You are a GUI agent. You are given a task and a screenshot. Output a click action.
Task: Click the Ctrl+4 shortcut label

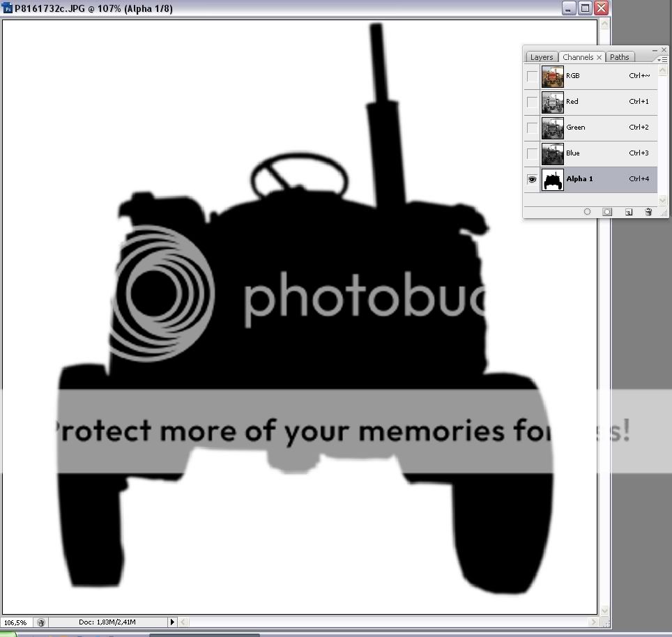pos(639,178)
